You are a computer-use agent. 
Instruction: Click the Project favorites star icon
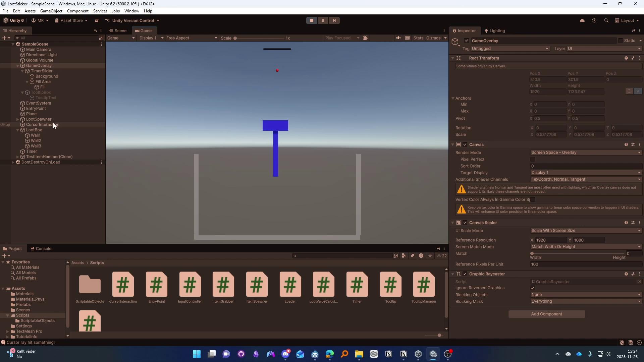430,256
